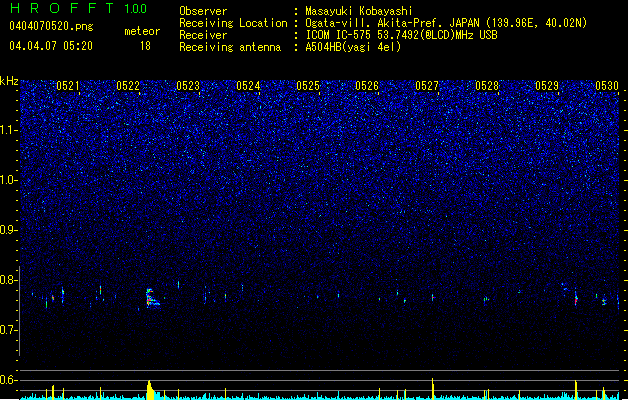Click the Receiver label
Viewport: 629px width, 400px height.
pos(203,35)
